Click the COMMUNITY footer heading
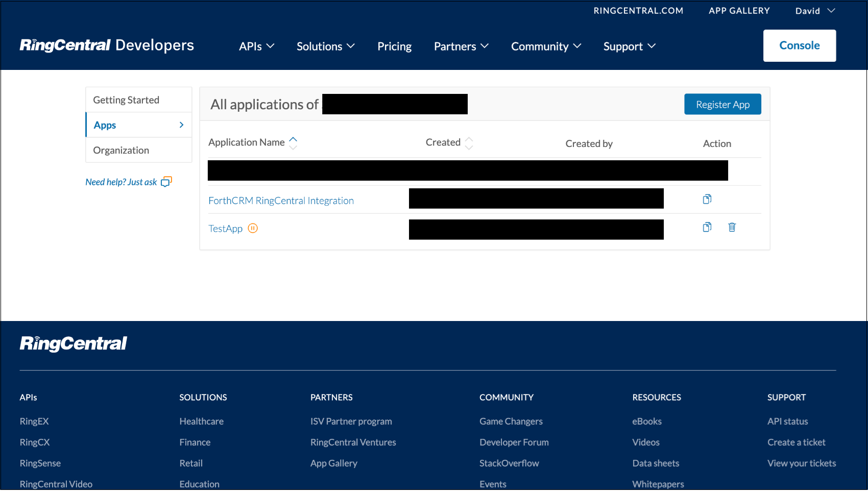The width and height of the screenshot is (868, 493). click(506, 397)
